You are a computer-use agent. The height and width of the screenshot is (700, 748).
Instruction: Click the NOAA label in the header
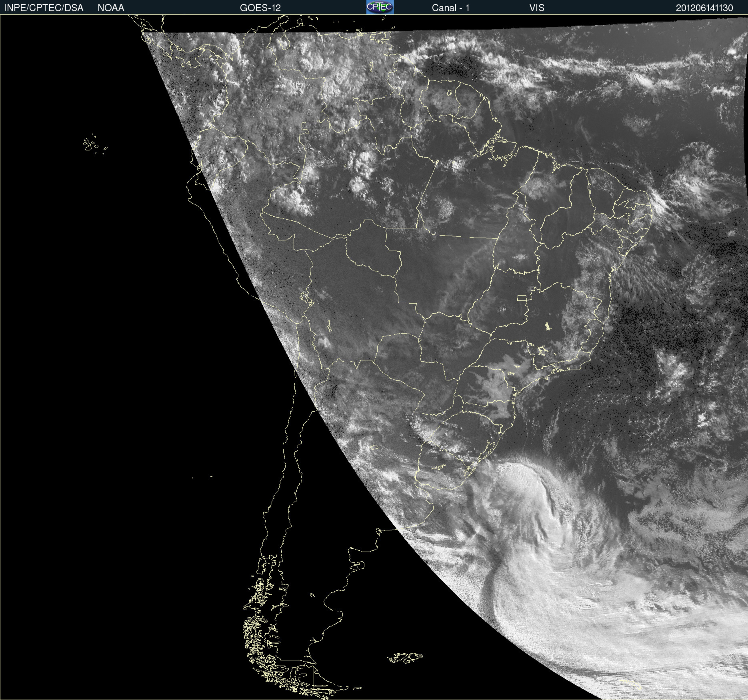[x=111, y=8]
